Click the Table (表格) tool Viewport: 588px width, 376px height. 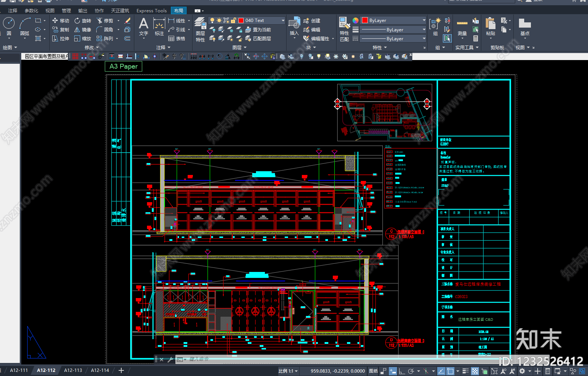[177, 38]
